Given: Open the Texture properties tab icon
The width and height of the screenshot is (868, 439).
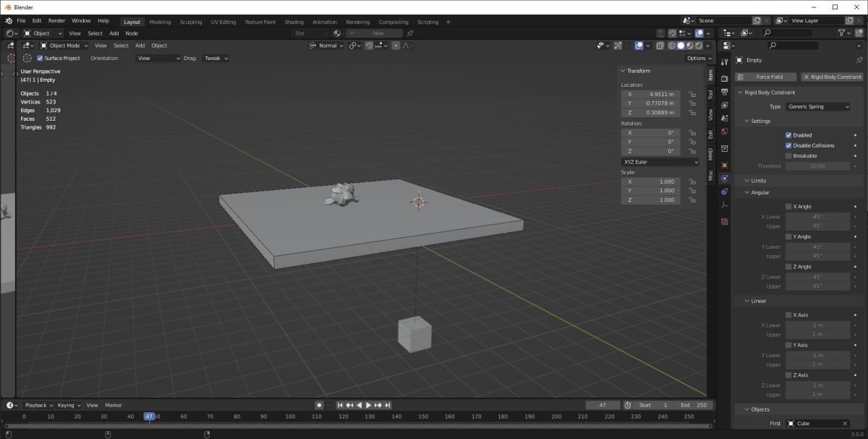Looking at the screenshot, I should 724,221.
